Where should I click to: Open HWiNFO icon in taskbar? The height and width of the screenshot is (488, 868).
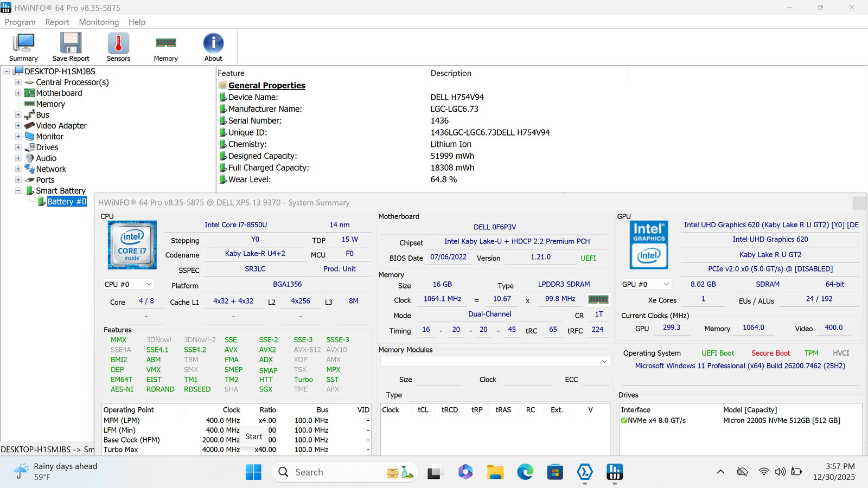615,472
